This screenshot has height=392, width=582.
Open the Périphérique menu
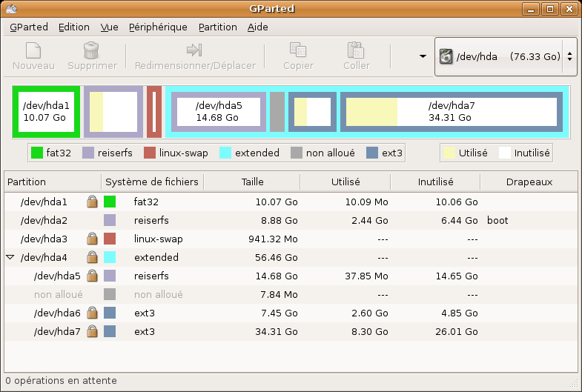pyautogui.click(x=158, y=27)
